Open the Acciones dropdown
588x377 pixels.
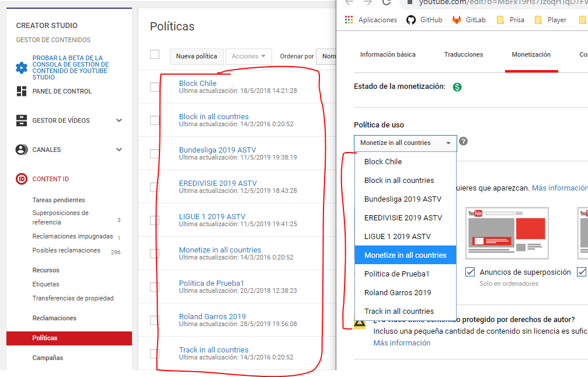tap(248, 56)
